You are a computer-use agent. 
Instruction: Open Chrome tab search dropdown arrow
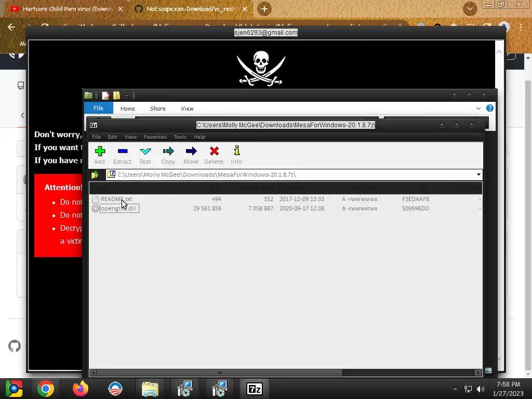tap(470, 9)
